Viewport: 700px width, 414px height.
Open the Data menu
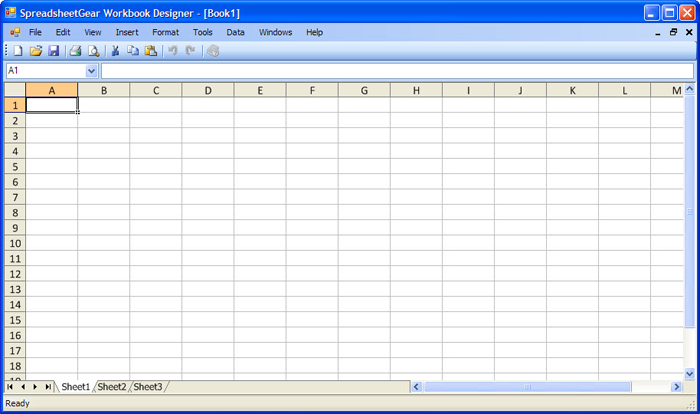(235, 32)
